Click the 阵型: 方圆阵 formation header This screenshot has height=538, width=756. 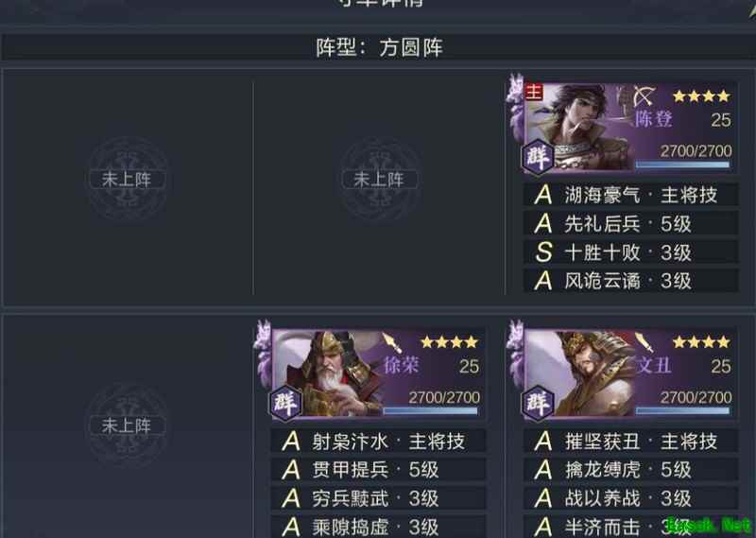379,48
